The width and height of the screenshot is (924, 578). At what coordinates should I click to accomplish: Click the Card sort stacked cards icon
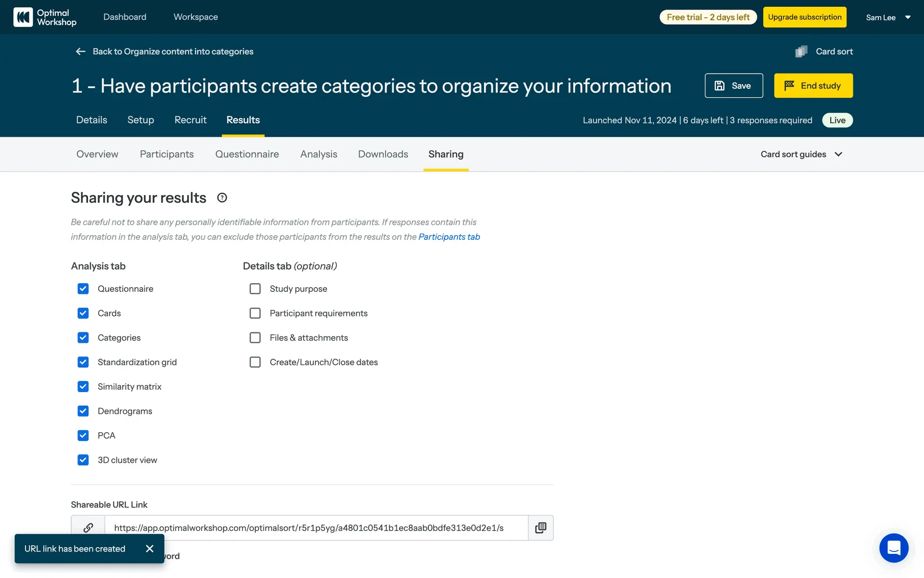tap(801, 52)
